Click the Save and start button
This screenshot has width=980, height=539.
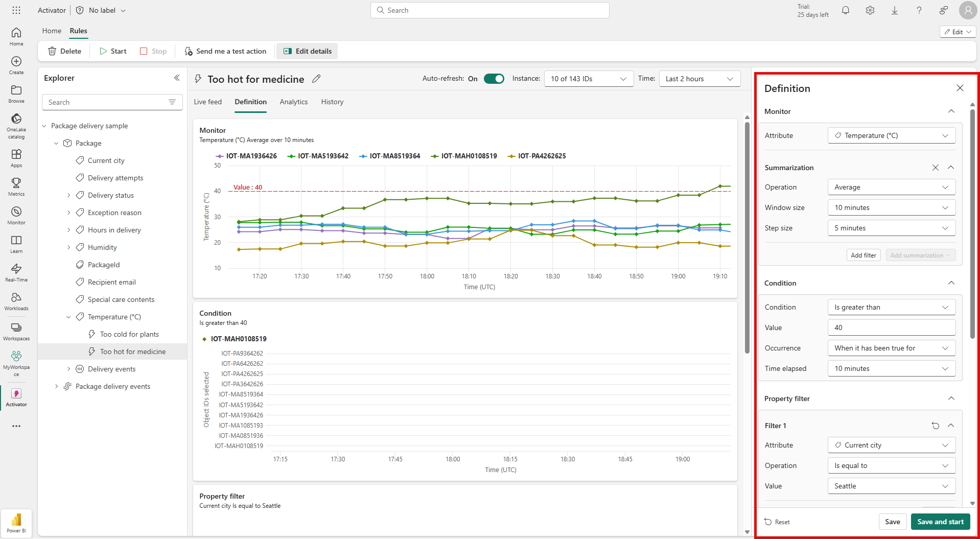click(x=940, y=522)
